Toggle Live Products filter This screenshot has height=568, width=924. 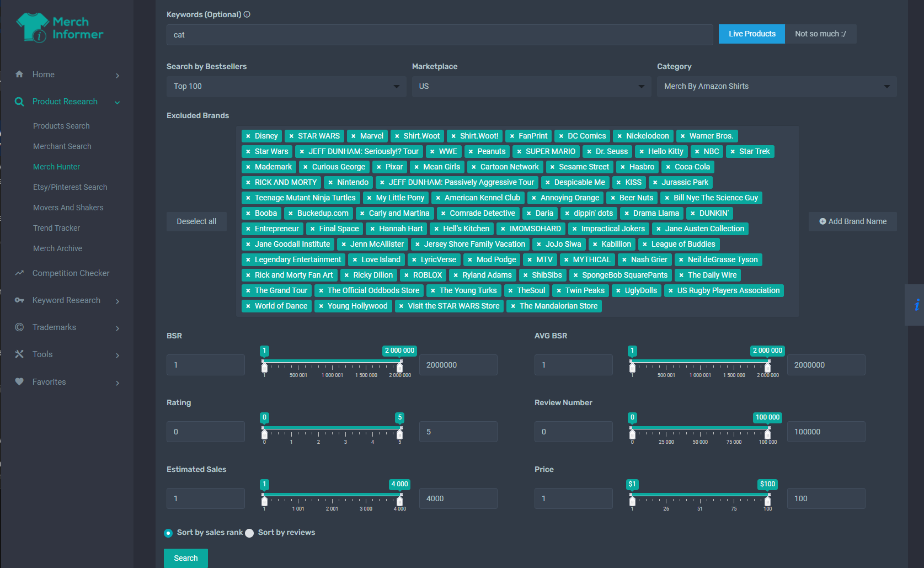tap(752, 34)
